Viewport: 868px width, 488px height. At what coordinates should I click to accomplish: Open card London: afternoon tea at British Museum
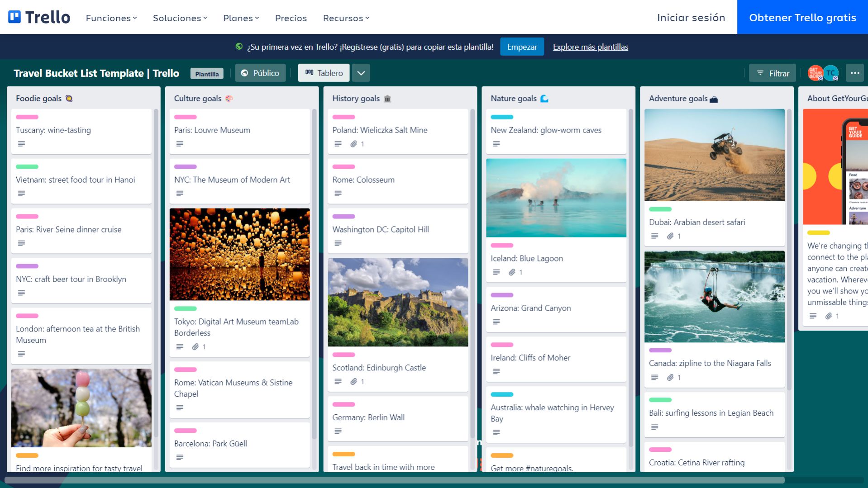coord(81,336)
